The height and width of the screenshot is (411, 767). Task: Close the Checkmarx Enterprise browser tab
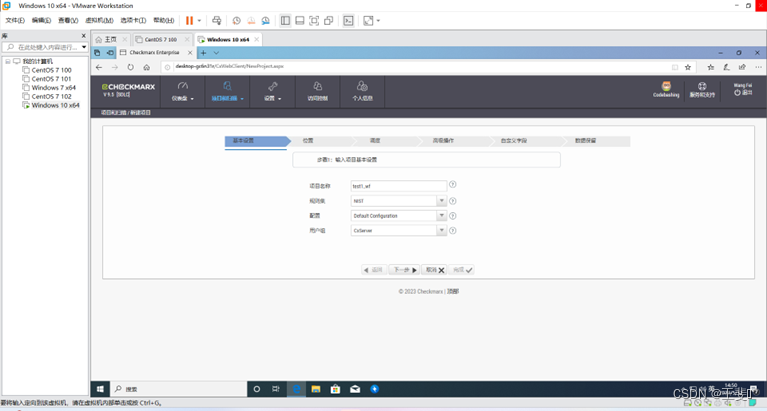click(x=190, y=52)
